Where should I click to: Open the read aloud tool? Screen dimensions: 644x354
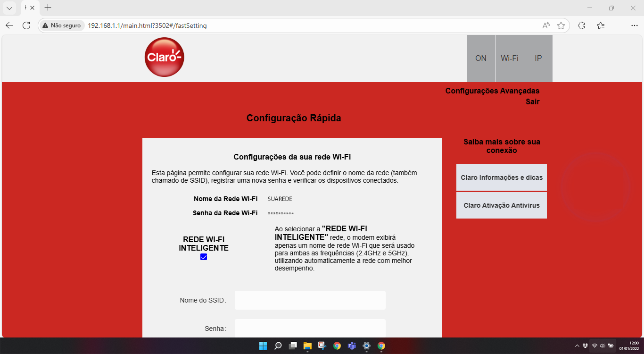click(546, 25)
